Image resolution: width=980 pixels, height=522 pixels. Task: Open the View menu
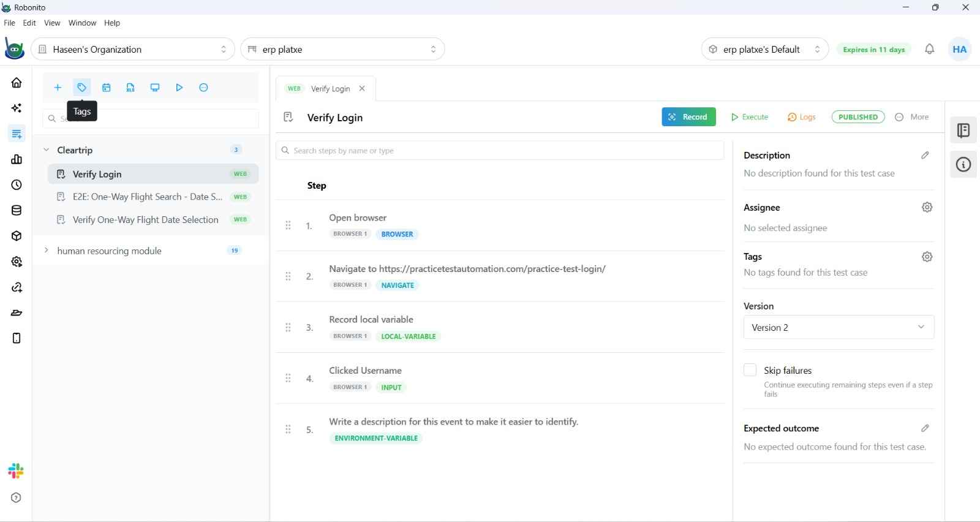pyautogui.click(x=52, y=23)
